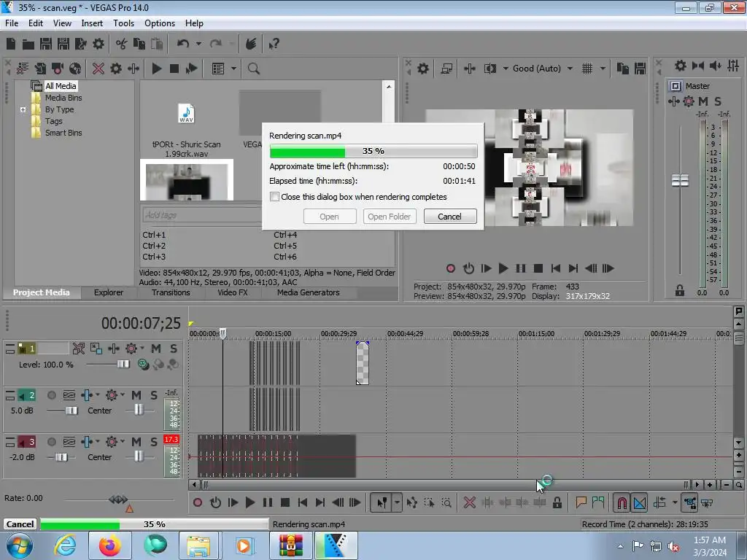The width and height of the screenshot is (747, 560).
Task: Click Insert Marker icon in timeline toolbar
Action: (581, 502)
